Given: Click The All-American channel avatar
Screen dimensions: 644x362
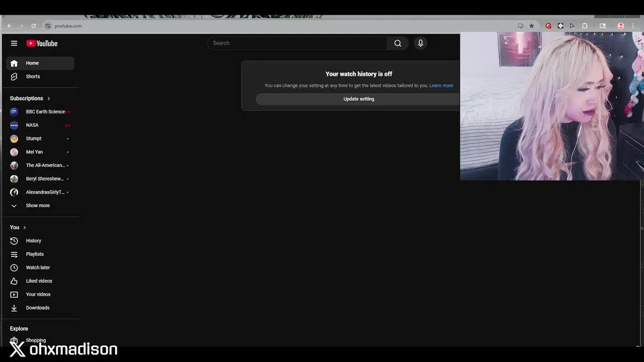Looking at the screenshot, I should (14, 165).
